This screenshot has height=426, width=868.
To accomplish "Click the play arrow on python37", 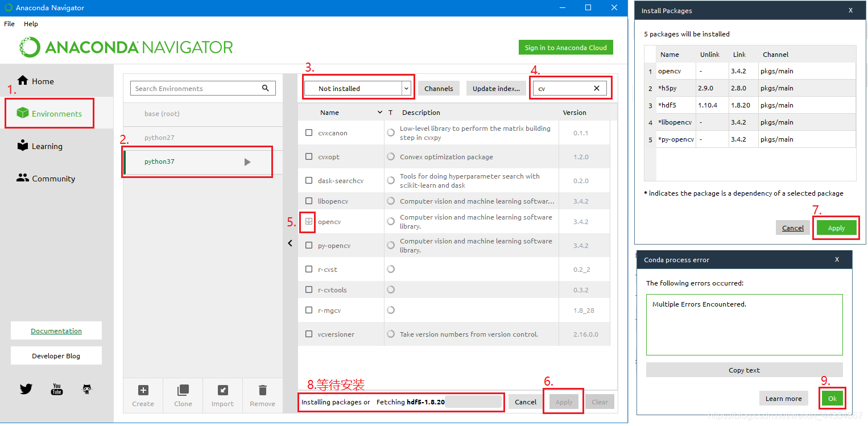I will click(x=247, y=162).
